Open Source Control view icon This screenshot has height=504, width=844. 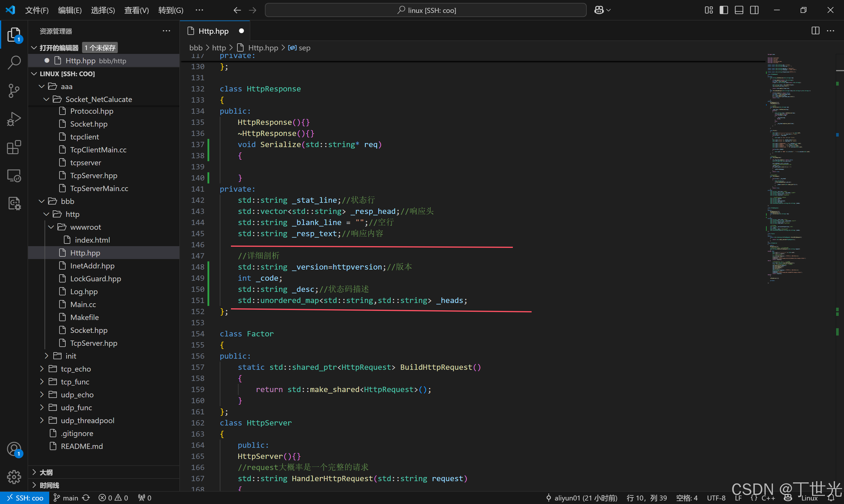point(14,91)
